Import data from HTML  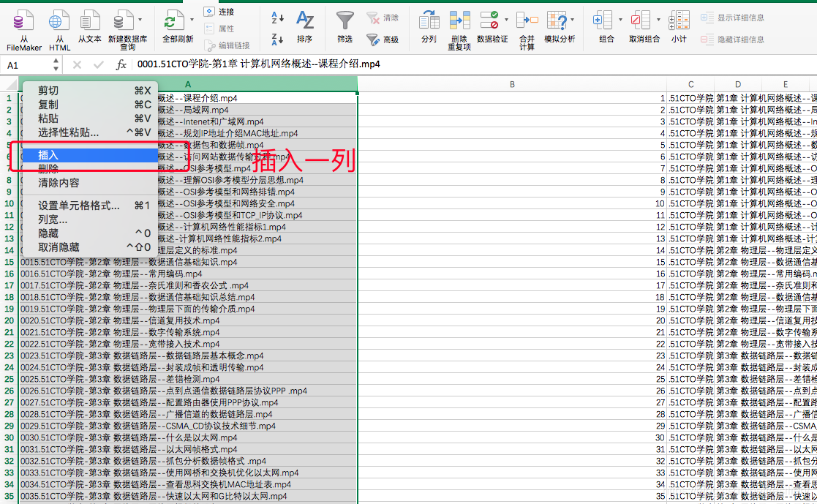click(59, 30)
